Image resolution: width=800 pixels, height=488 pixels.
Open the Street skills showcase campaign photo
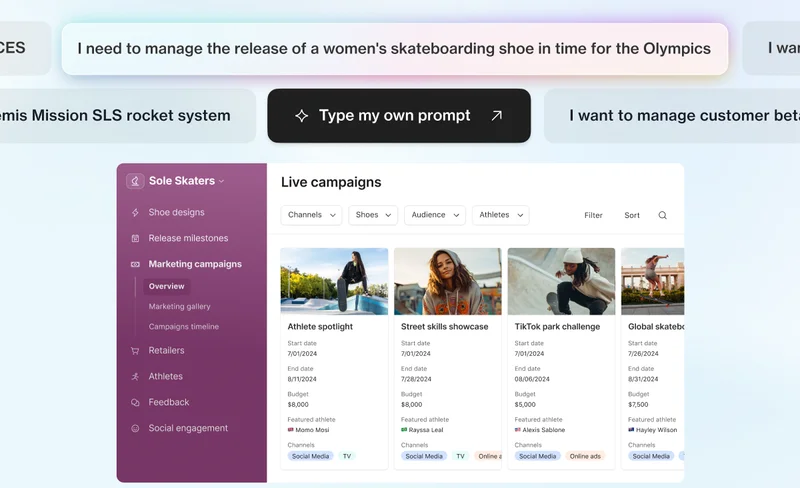click(x=448, y=281)
